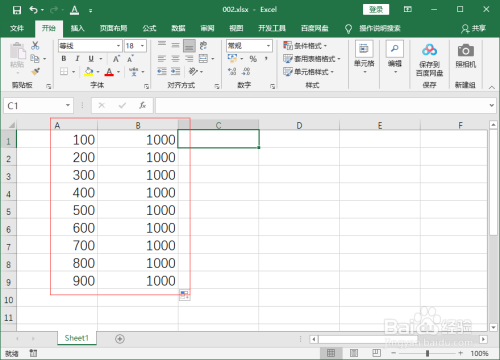Open Cell Styles menu
Screen dimensions: 500x360
click(x=308, y=72)
